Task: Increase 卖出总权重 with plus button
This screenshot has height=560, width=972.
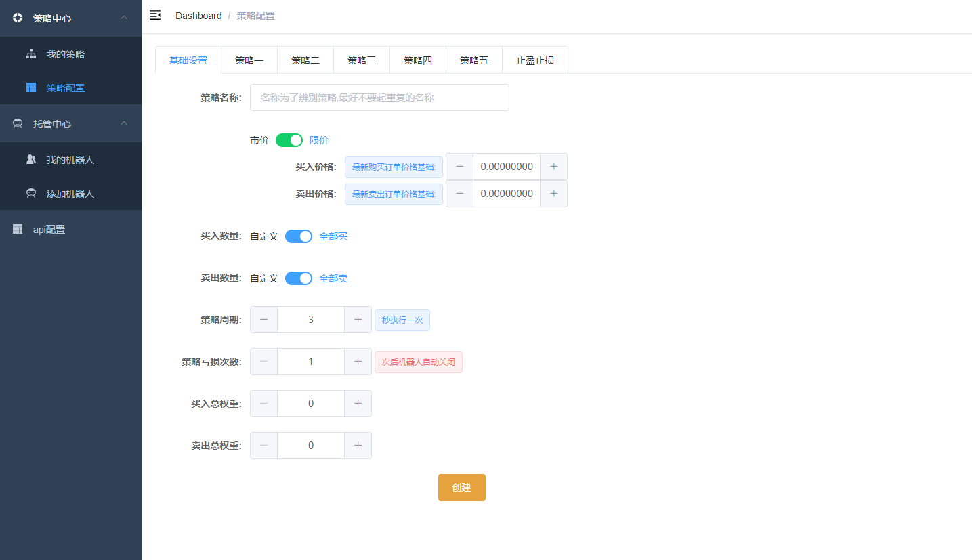Action: 358,446
